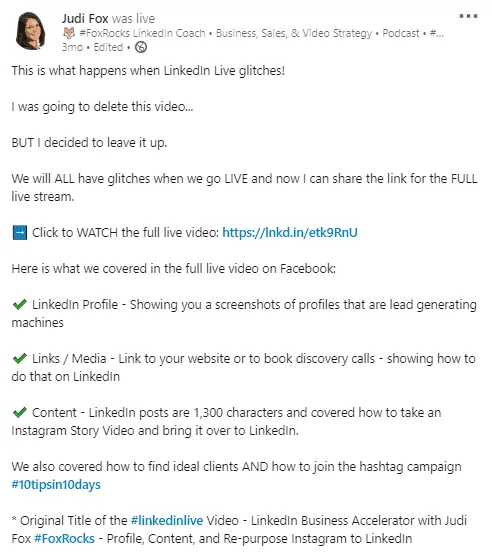The image size is (492, 554).
Task: Open the #linkedinlive hashtag
Action: 167,520
